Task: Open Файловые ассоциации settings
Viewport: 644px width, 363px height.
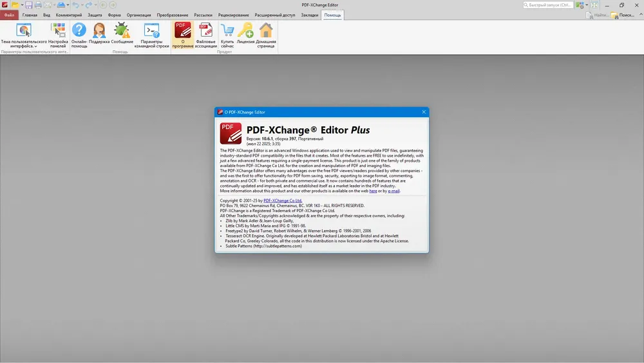Action: [205, 35]
